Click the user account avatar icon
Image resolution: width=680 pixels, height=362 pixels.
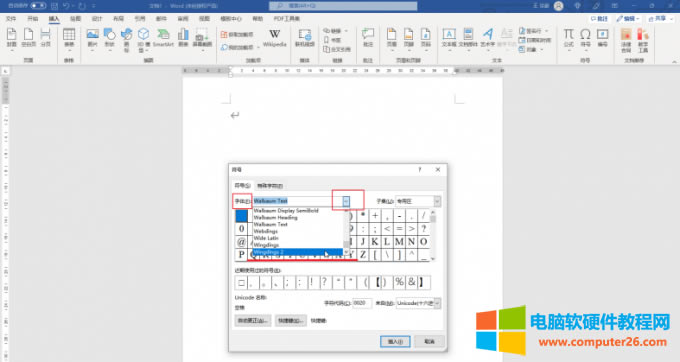[x=559, y=6]
